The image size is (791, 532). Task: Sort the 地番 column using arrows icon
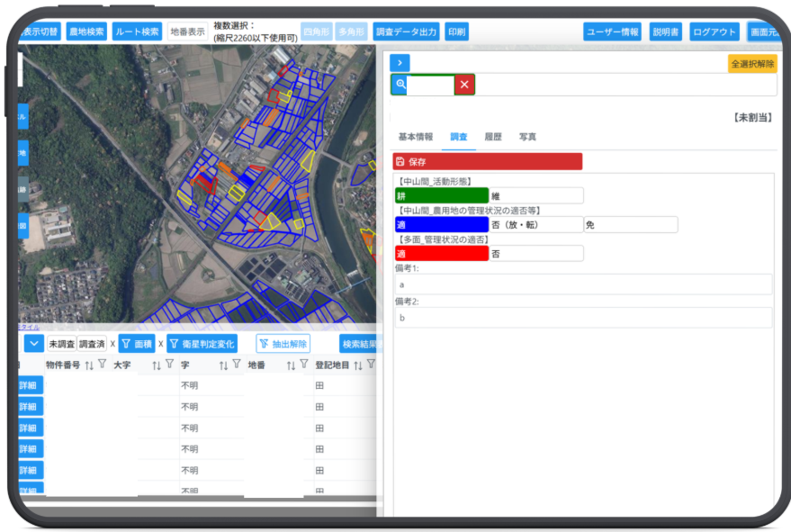coord(291,365)
